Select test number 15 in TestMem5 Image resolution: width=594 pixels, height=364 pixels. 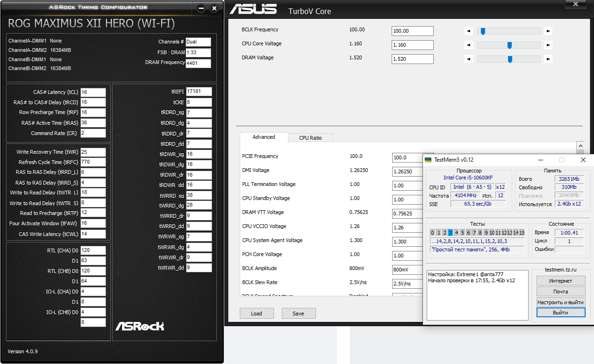(522, 233)
